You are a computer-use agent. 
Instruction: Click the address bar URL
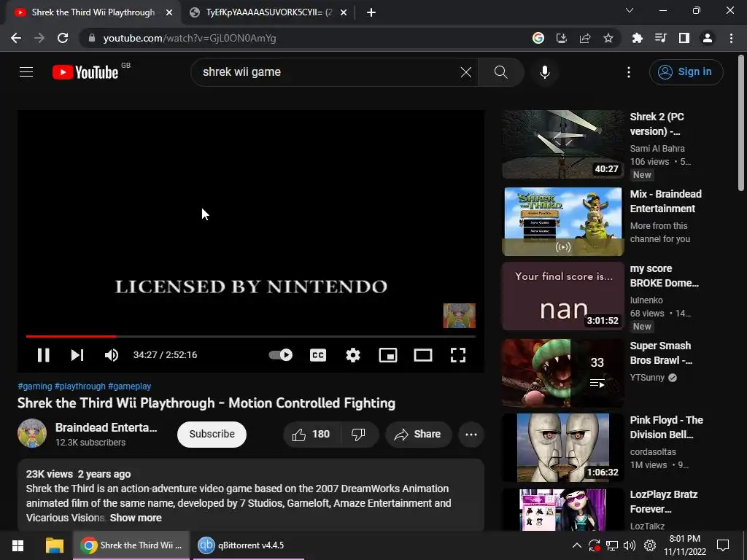coord(190,38)
